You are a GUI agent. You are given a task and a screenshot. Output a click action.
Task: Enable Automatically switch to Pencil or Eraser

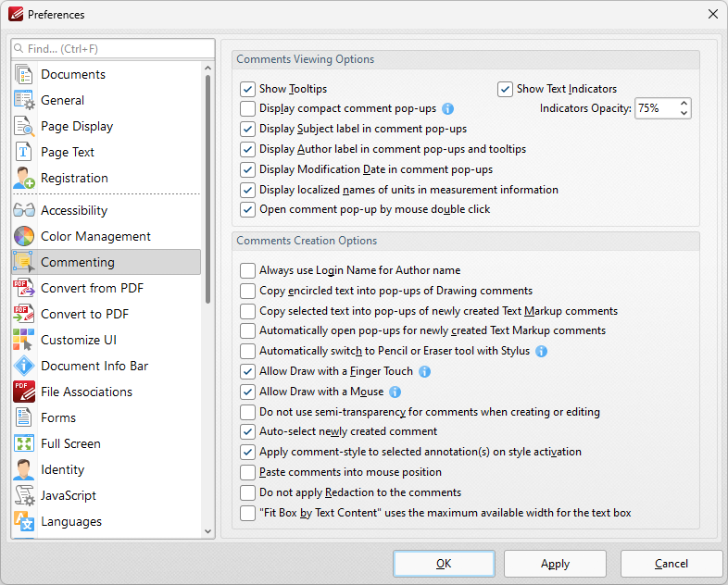click(x=247, y=351)
